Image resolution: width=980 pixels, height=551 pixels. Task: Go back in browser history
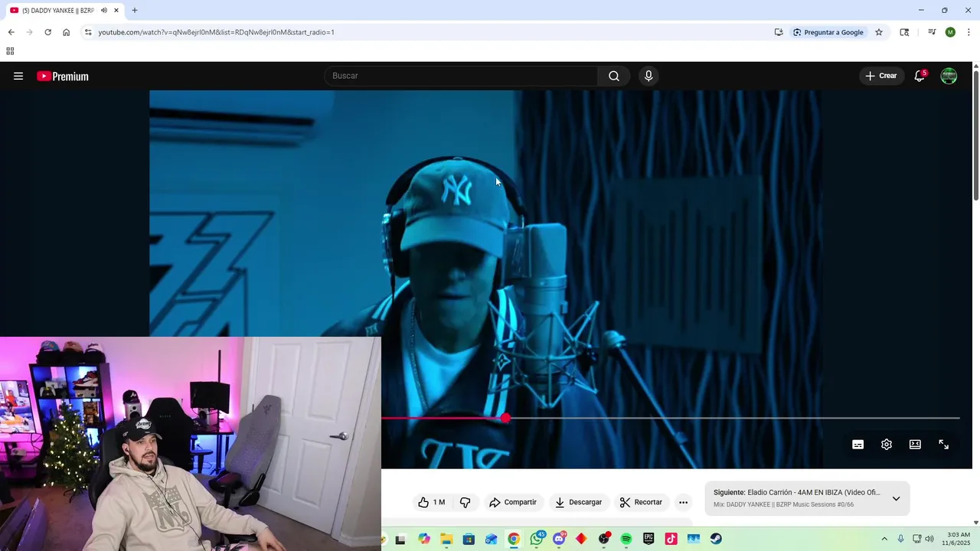click(11, 32)
